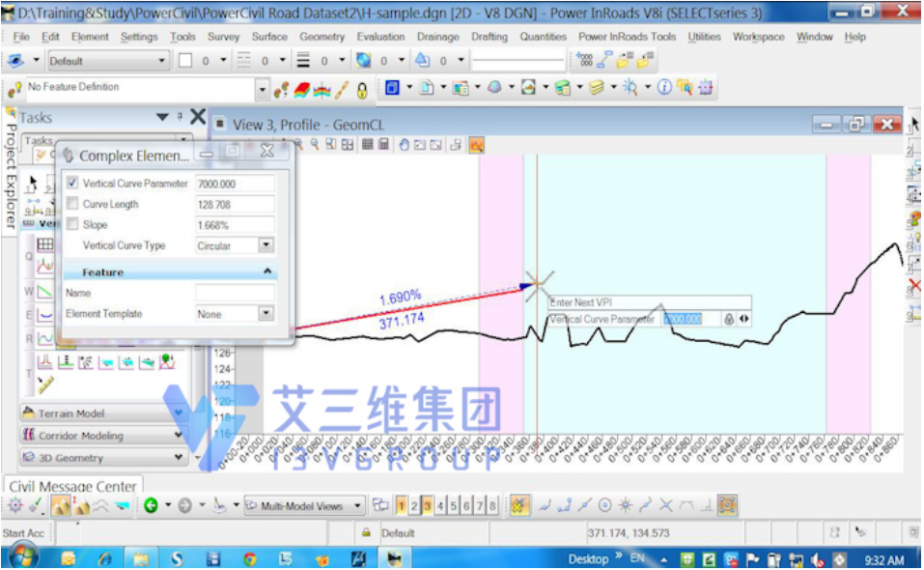This screenshot has width=924, height=570.
Task: Toggle view 8 button in the view group
Action: (492, 505)
